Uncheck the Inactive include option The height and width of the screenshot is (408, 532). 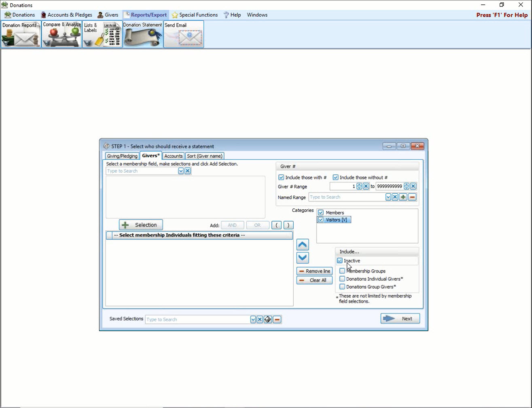point(340,261)
